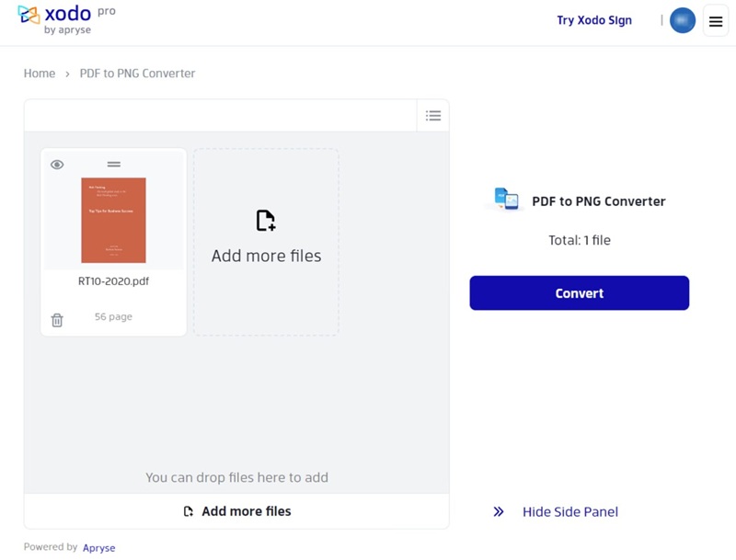Click PDF to PNG Converter breadcrumb
This screenshot has width=736, height=560.
point(137,74)
